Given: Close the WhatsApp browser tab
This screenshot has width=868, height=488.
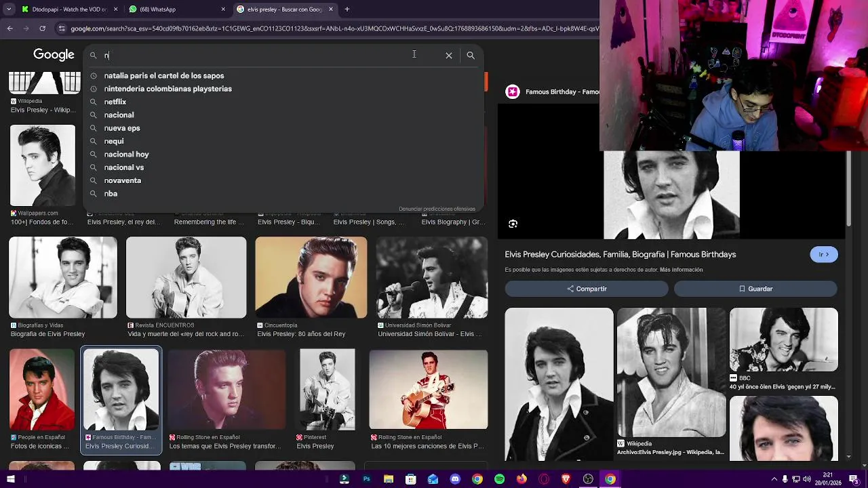Looking at the screenshot, I should [223, 9].
